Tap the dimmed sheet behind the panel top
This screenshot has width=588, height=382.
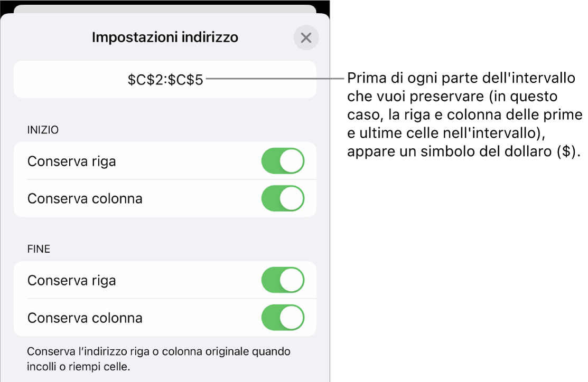point(165,9)
